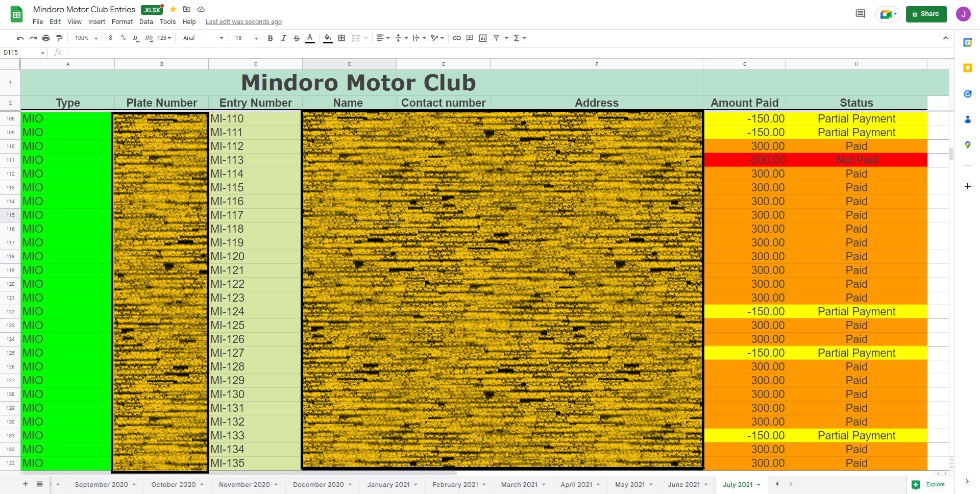This screenshot has height=494, width=980.
Task: Toggle strikethrough formatting
Action: pyautogui.click(x=297, y=38)
